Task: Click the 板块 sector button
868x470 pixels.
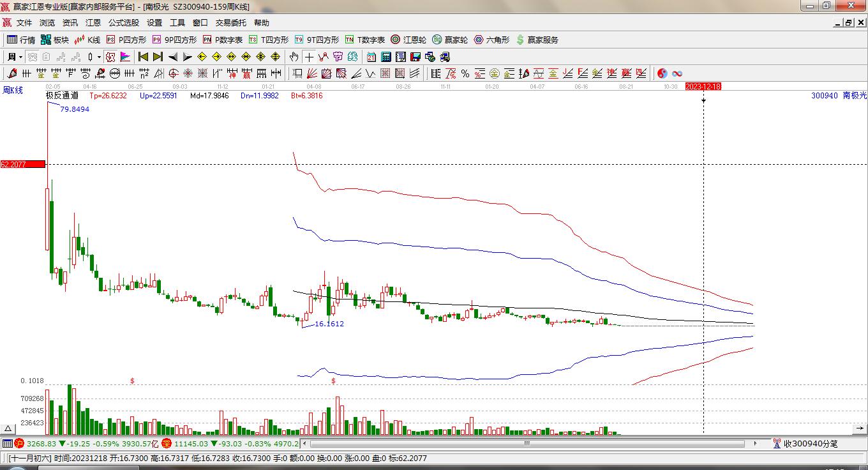Action: (x=54, y=40)
